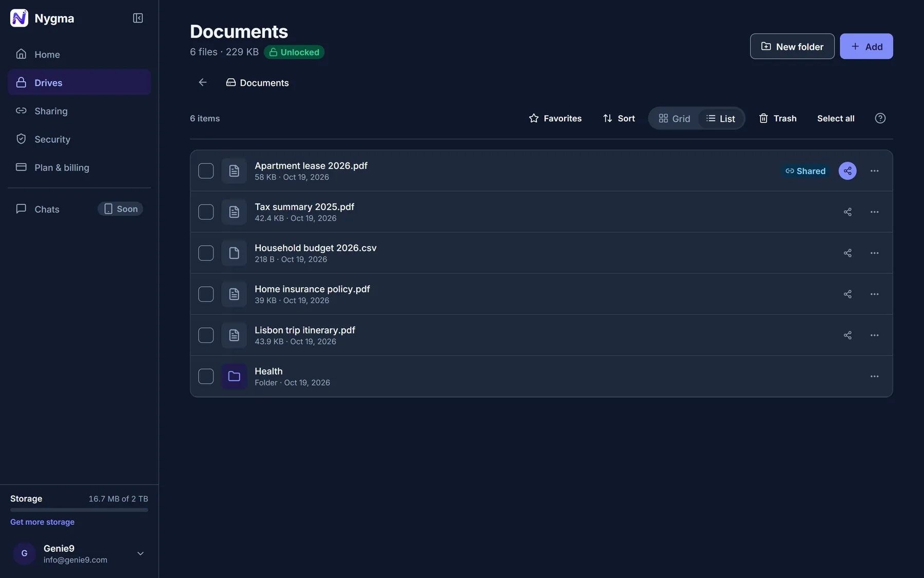Click the G avatar for Genie9

pos(24,553)
